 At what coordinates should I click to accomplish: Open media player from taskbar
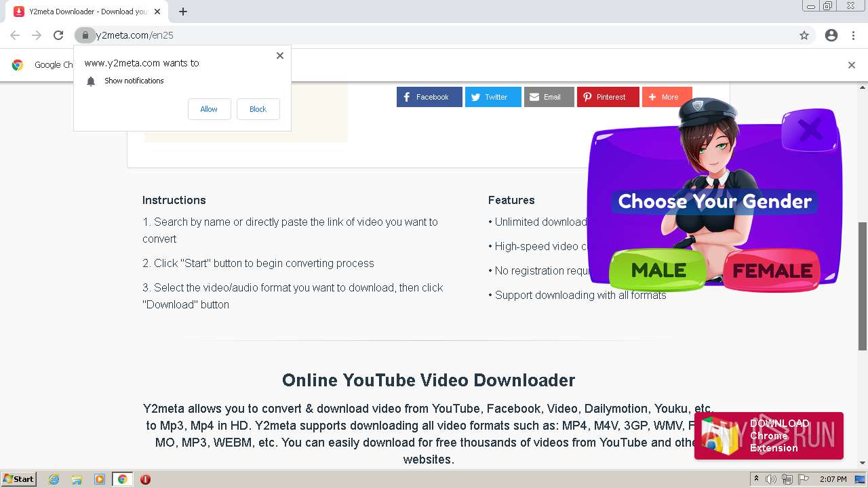point(100,479)
